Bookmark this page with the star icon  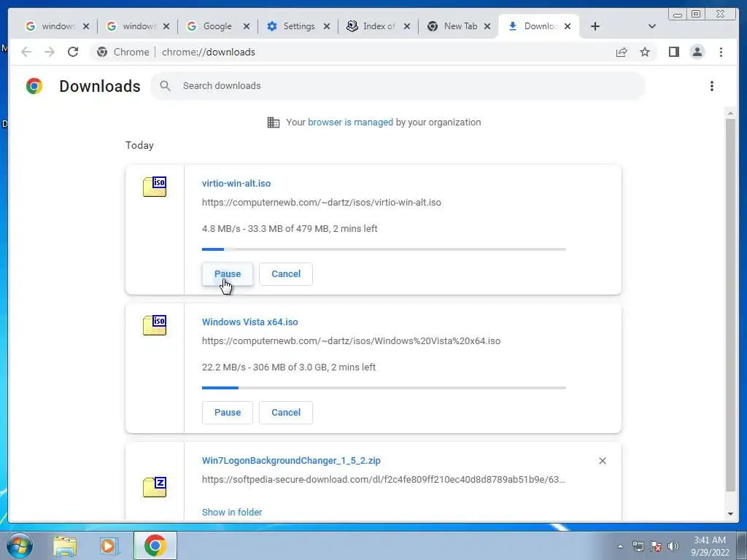(645, 52)
